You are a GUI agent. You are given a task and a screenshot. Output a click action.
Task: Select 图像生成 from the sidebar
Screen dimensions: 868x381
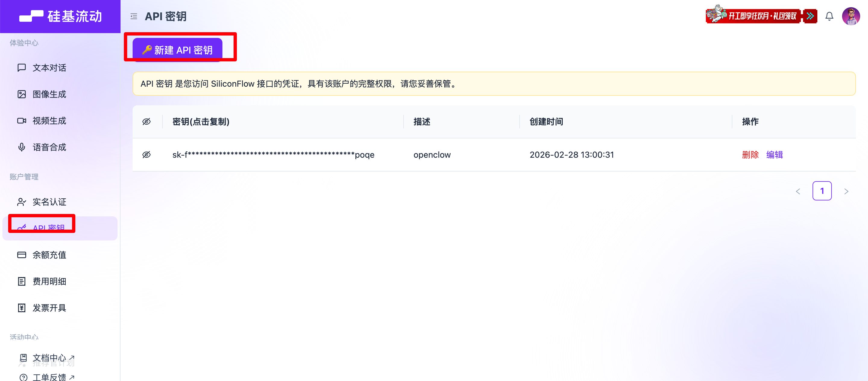coord(49,94)
